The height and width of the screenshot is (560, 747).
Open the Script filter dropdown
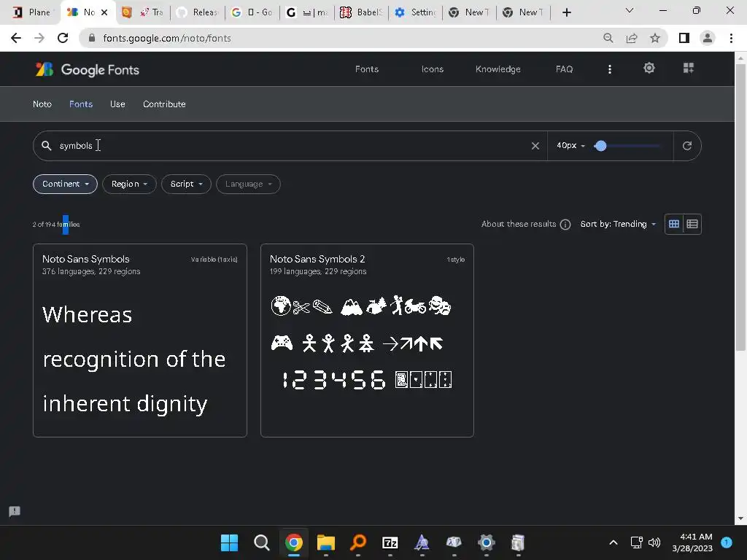186,184
